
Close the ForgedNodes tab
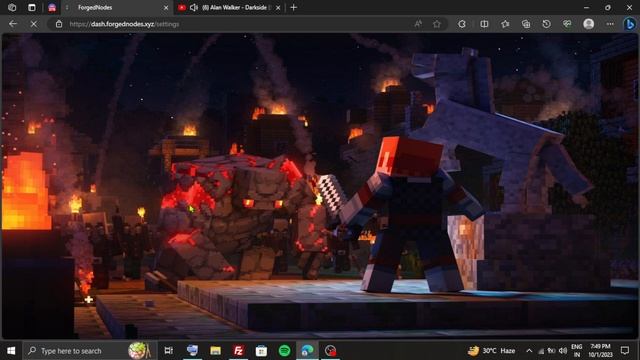coord(166,7)
